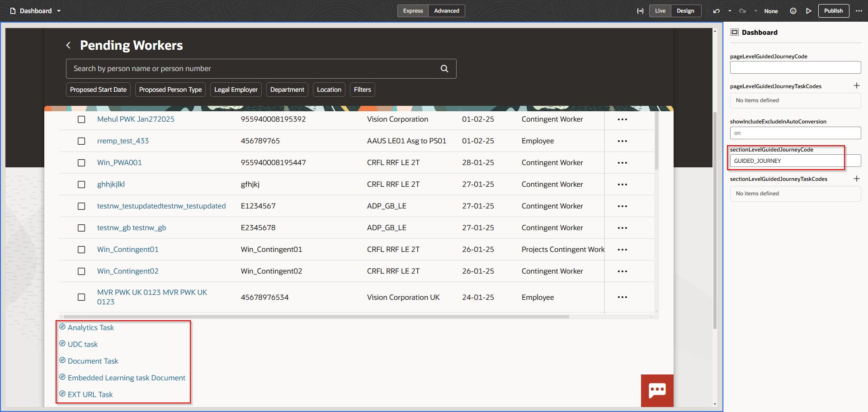Switch to Design view
The height and width of the screenshot is (412, 868).
pos(685,11)
